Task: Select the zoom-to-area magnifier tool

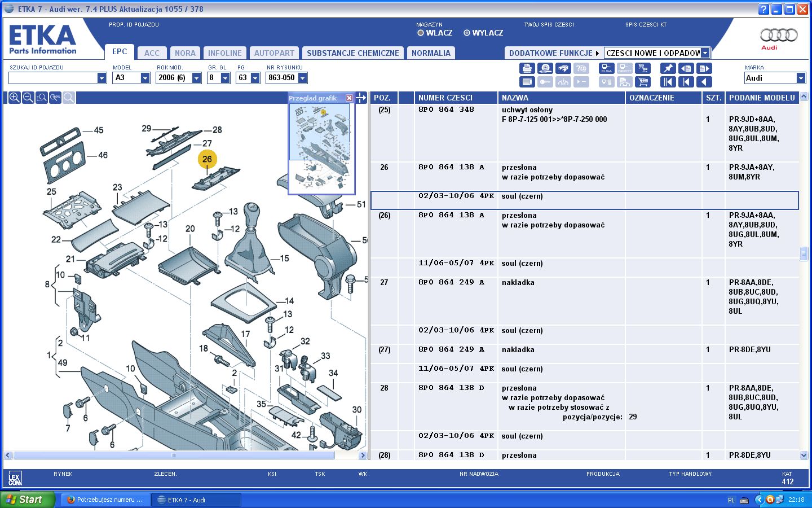Action: click(x=42, y=98)
